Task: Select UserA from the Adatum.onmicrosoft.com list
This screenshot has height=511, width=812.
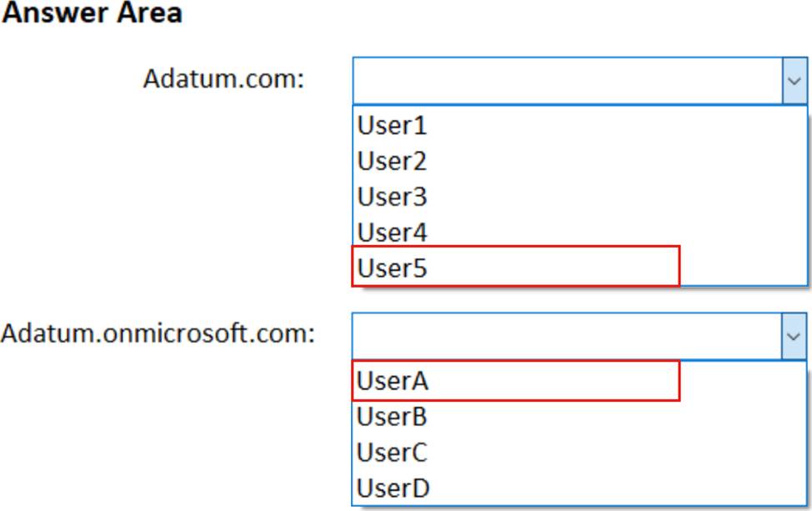Action: [392, 381]
